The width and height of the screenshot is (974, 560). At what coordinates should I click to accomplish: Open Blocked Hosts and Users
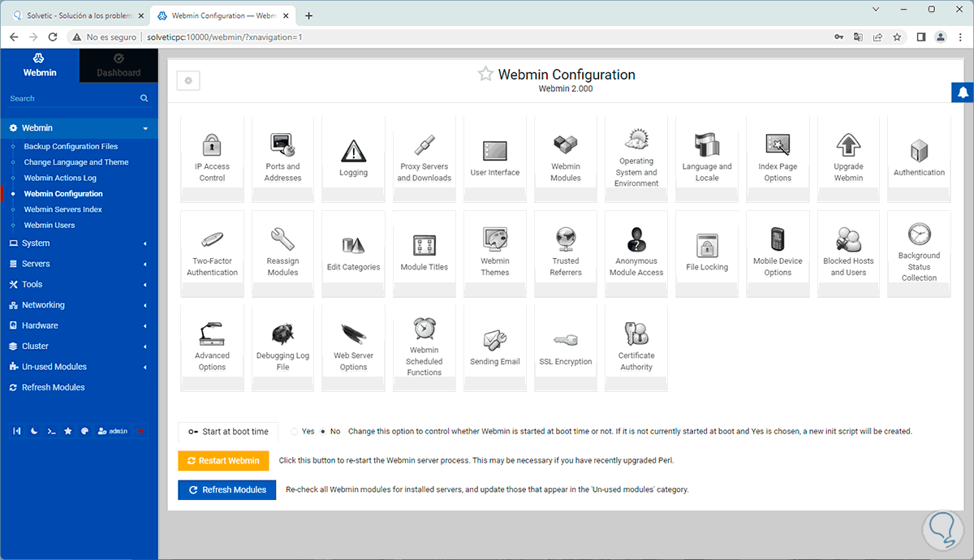pyautogui.click(x=848, y=254)
